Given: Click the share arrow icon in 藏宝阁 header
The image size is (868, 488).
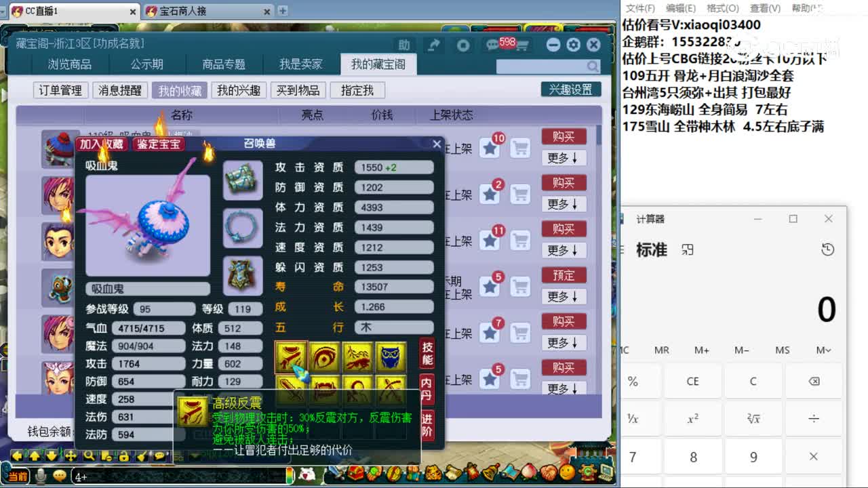Looking at the screenshot, I should tap(433, 45).
